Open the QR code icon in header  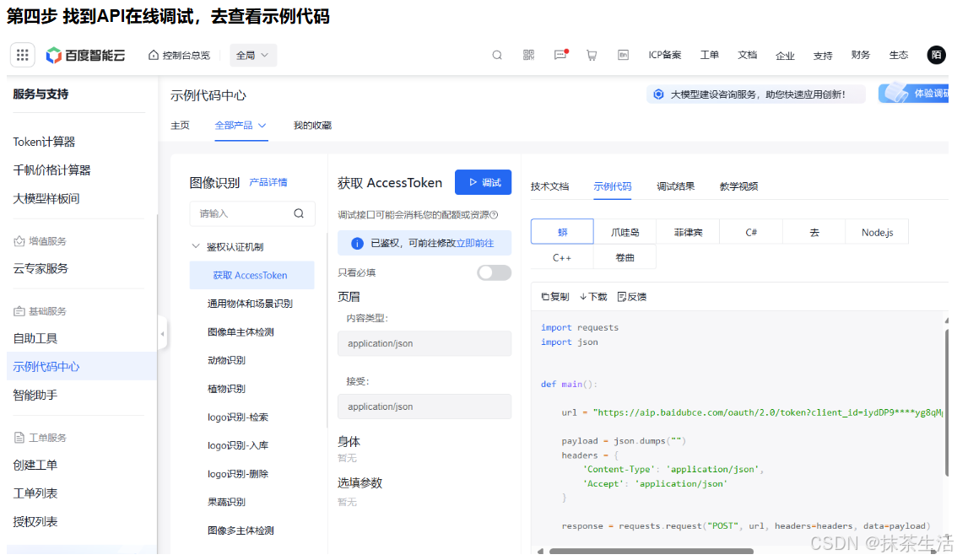528,55
